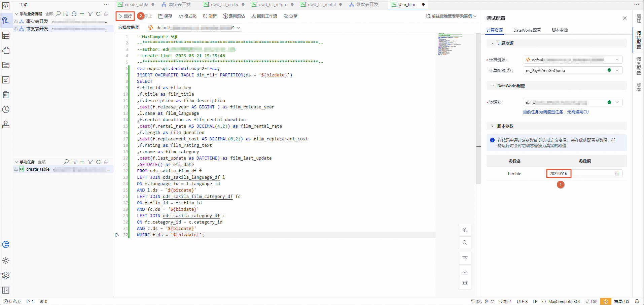The image size is (644, 305).
Task: Switch to the dwd_fct_order editor tab
Action: click(x=224, y=5)
